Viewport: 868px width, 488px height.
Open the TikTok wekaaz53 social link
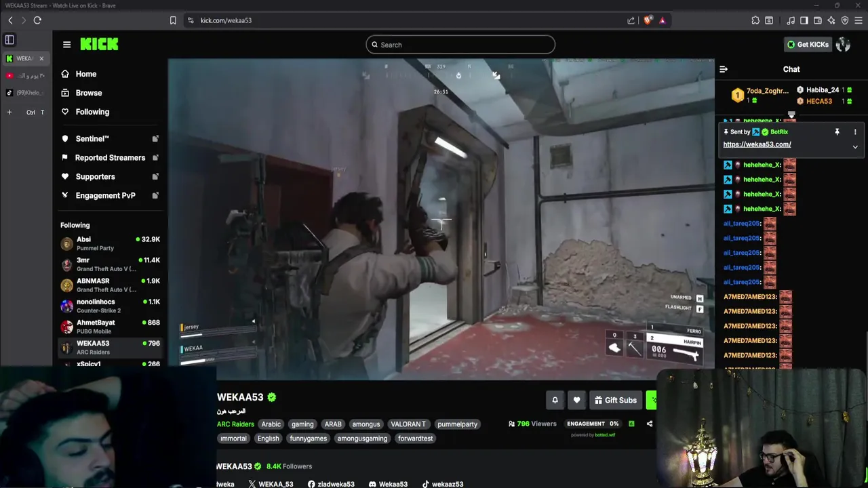coord(442,484)
